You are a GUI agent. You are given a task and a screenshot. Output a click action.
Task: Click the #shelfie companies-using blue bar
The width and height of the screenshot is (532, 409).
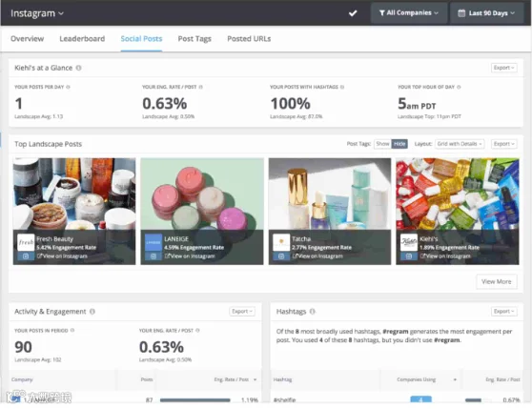coord(420,399)
